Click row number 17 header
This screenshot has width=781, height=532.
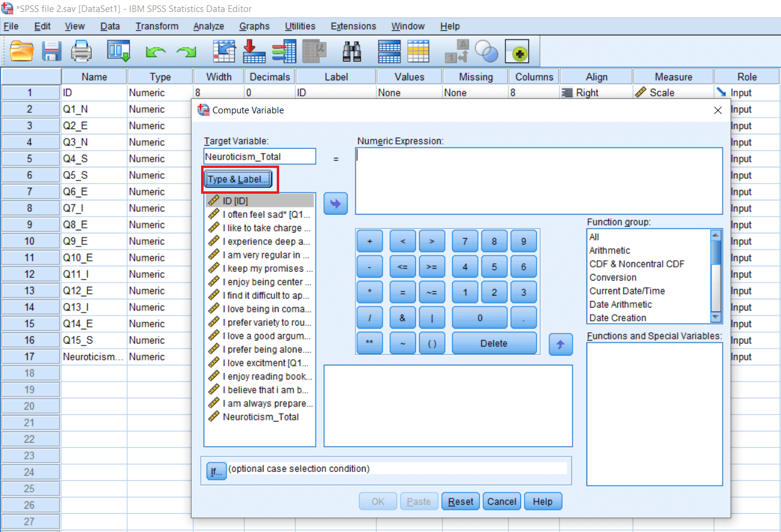[30, 357]
